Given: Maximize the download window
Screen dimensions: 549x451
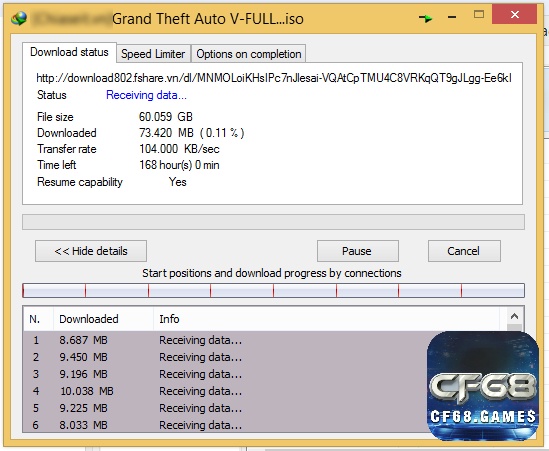Looking at the screenshot, I should [479, 14].
